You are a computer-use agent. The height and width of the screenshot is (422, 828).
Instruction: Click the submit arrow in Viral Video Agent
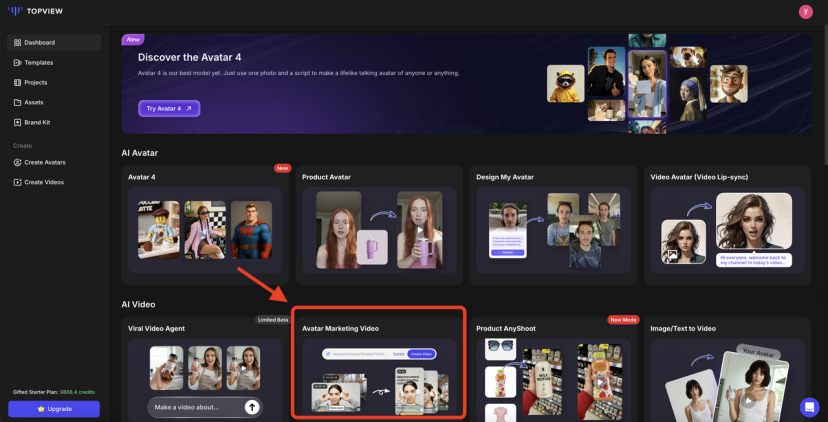(252, 407)
